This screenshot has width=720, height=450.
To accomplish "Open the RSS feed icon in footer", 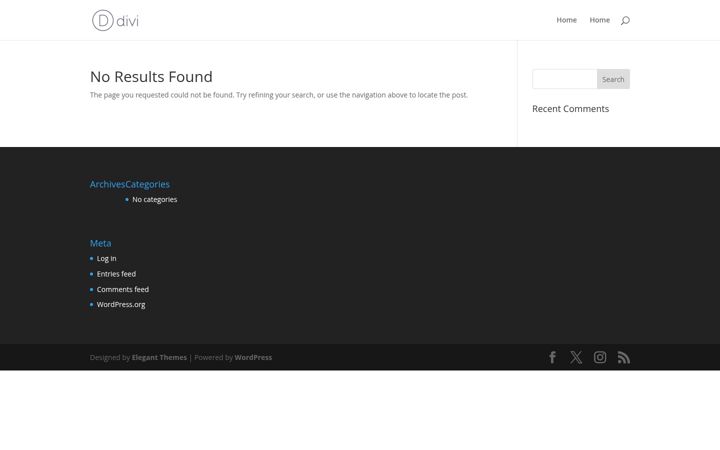I will click(624, 357).
